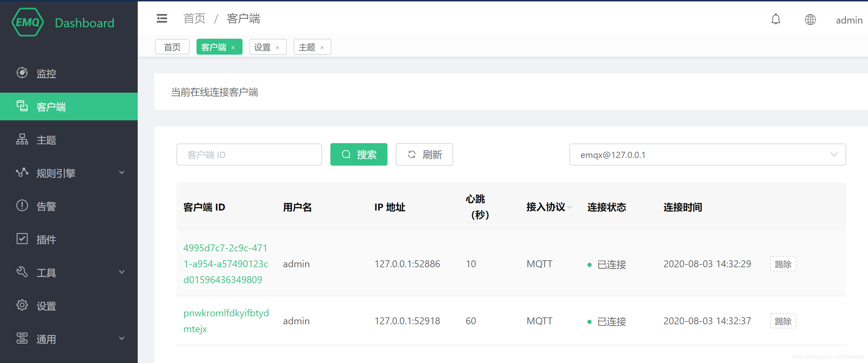The image size is (868, 363).
Task: Click the 客户端 sidebar icon
Action: pyautogui.click(x=22, y=106)
